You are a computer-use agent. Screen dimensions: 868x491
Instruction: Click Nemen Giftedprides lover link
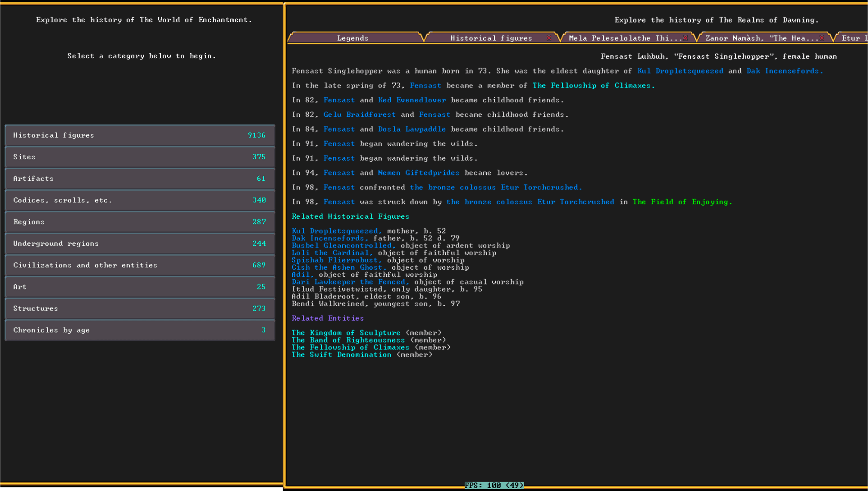point(418,173)
